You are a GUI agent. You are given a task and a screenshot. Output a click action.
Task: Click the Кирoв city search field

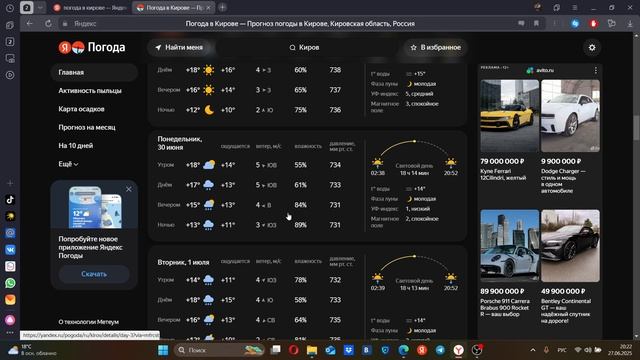304,48
